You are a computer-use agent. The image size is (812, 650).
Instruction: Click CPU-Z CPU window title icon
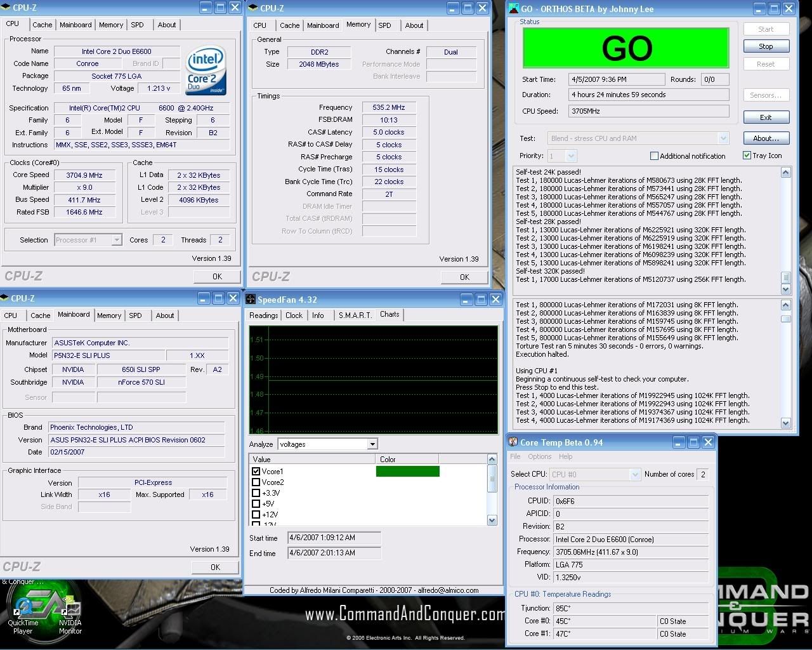(x=6, y=8)
